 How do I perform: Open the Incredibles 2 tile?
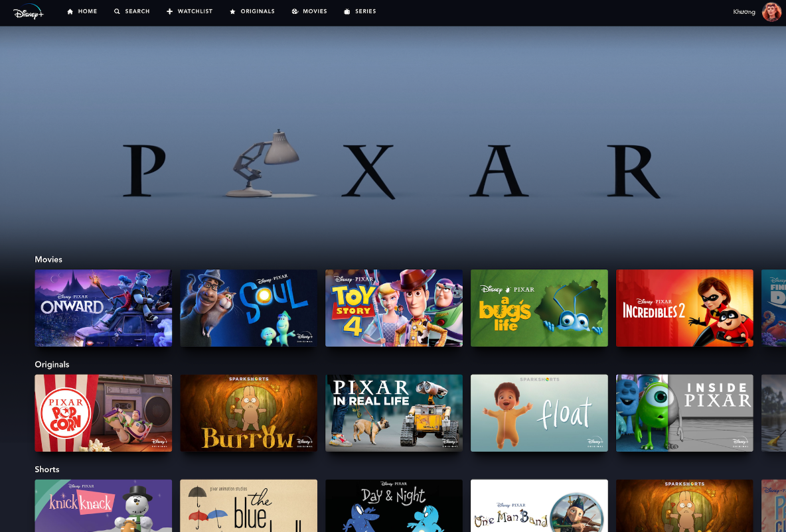click(x=684, y=308)
